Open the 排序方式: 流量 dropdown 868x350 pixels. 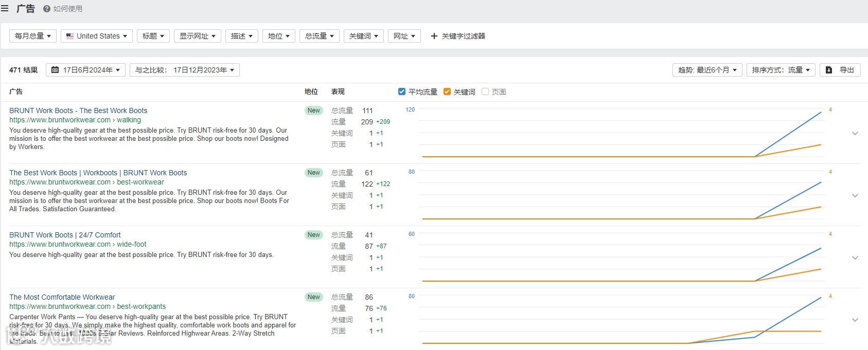coord(781,70)
